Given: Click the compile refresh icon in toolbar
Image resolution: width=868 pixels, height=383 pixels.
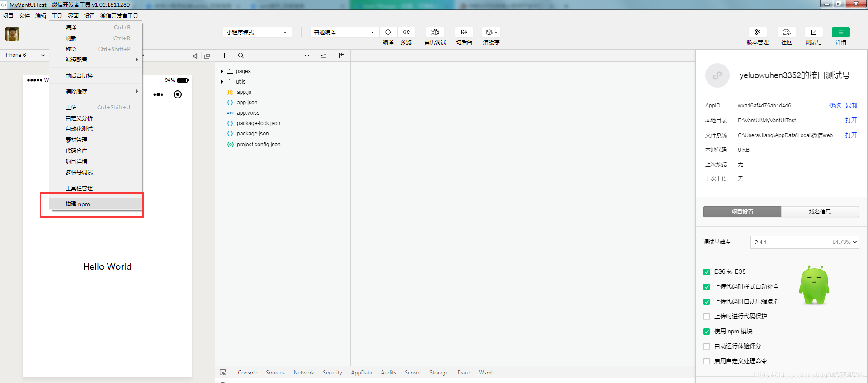Looking at the screenshot, I should coord(388,32).
